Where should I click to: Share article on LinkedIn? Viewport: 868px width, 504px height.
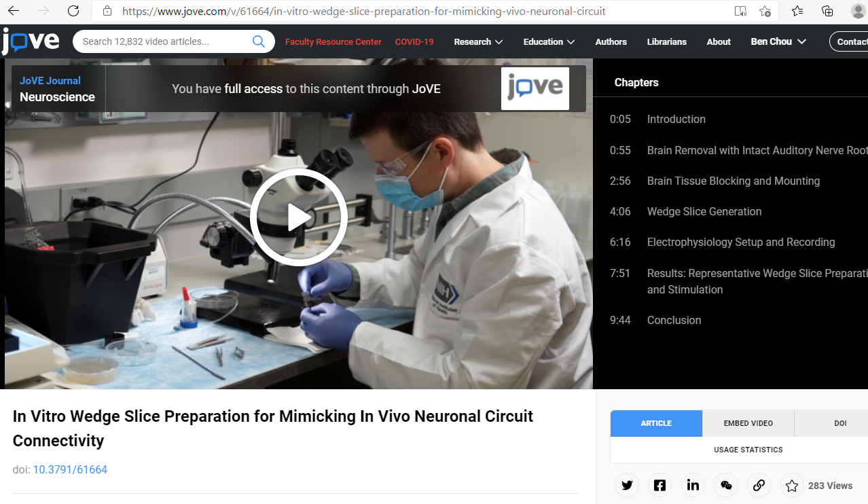pyautogui.click(x=693, y=485)
